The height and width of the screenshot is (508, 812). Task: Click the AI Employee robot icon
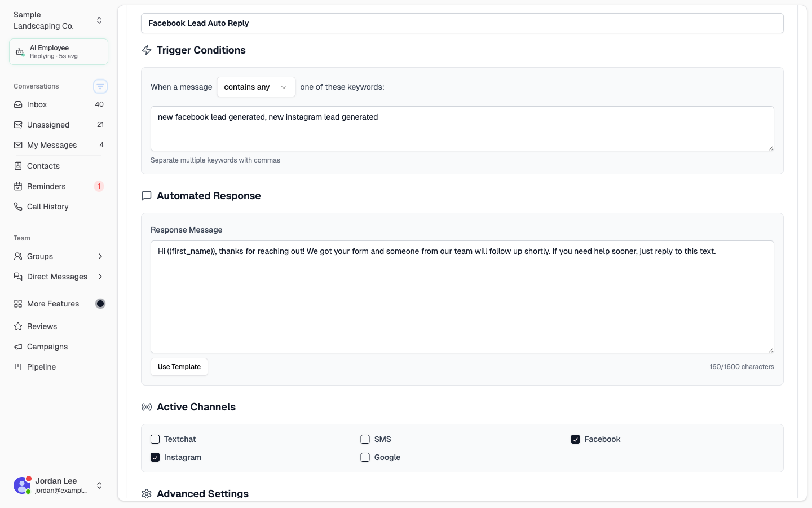(20, 52)
